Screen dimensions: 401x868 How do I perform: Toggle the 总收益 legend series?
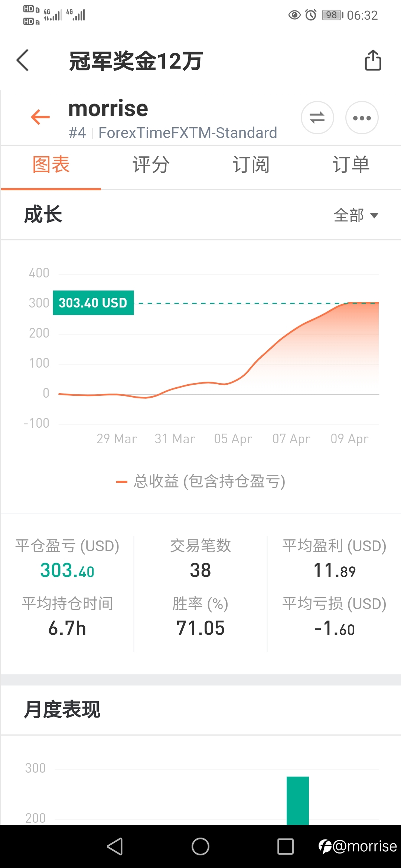(200, 481)
